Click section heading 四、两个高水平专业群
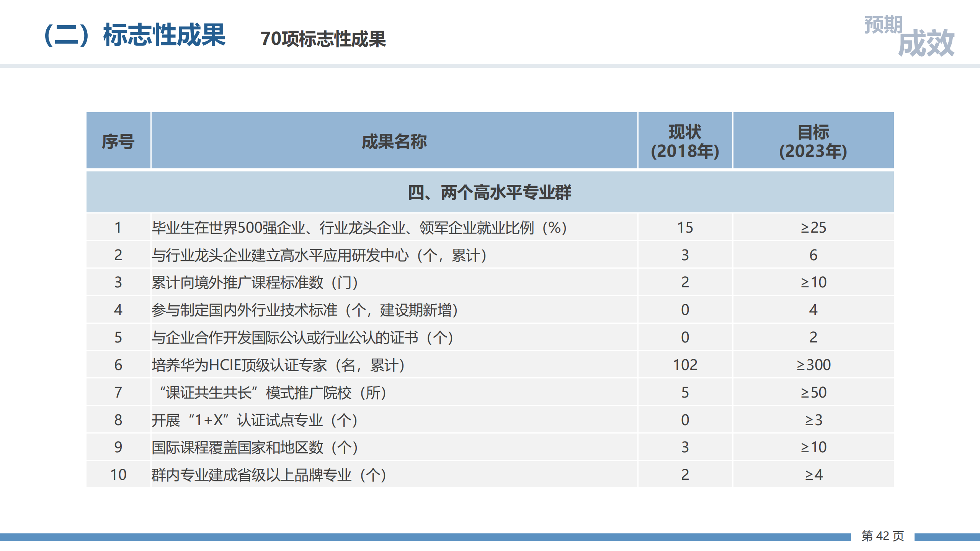Screen dimensions: 980x551 (x=490, y=192)
